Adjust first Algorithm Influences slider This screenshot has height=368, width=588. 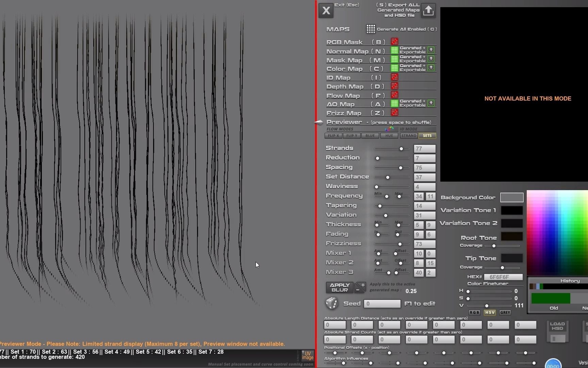(x=344, y=364)
